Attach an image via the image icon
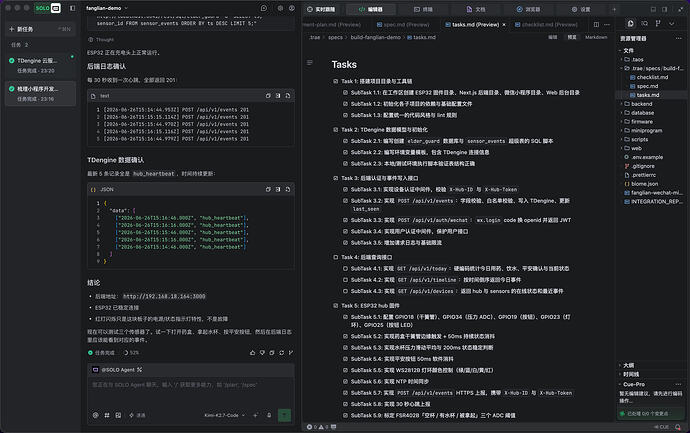The height and width of the screenshot is (433, 690). click(118, 415)
